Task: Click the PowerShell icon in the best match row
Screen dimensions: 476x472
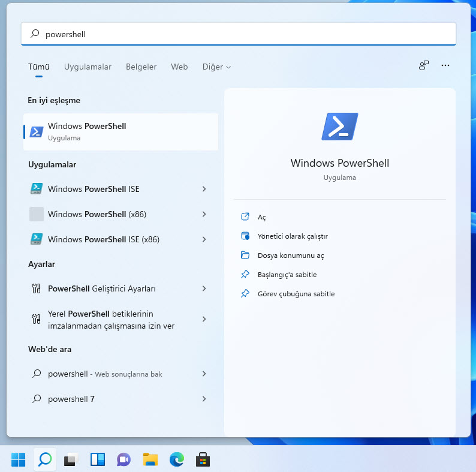Action: pyautogui.click(x=37, y=132)
